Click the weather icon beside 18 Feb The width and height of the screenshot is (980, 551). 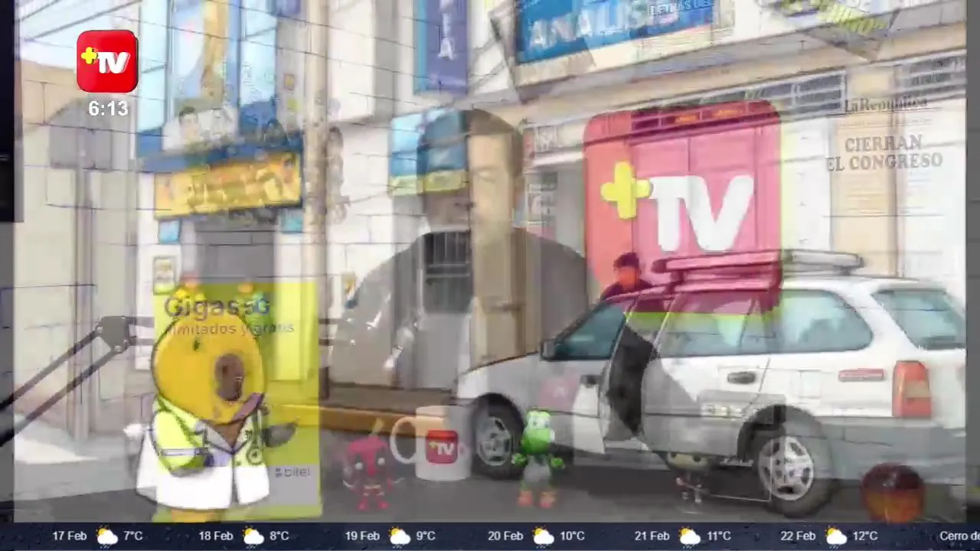pos(253,536)
